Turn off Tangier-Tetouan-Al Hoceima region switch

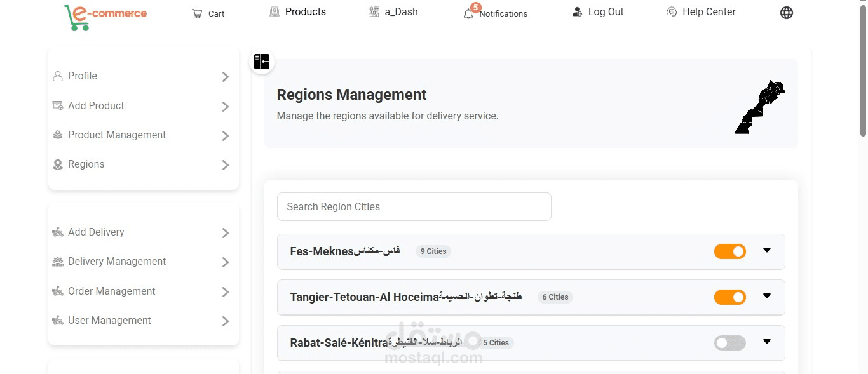coord(730,297)
